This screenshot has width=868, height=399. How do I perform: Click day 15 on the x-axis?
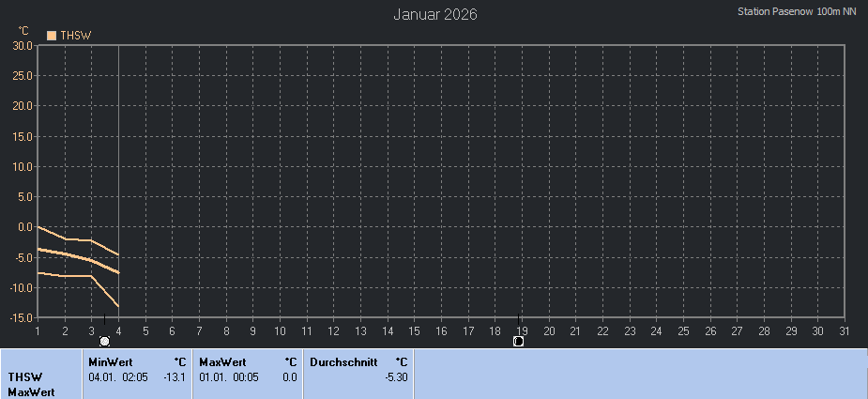coord(415,330)
